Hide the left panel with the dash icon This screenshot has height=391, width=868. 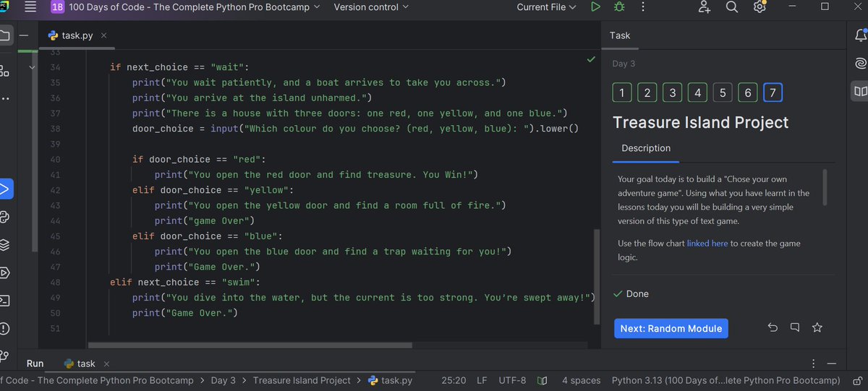click(x=24, y=35)
